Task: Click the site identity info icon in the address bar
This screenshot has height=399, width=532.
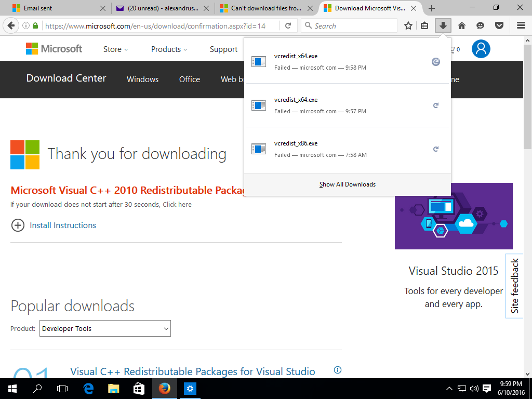Action: click(x=26, y=26)
